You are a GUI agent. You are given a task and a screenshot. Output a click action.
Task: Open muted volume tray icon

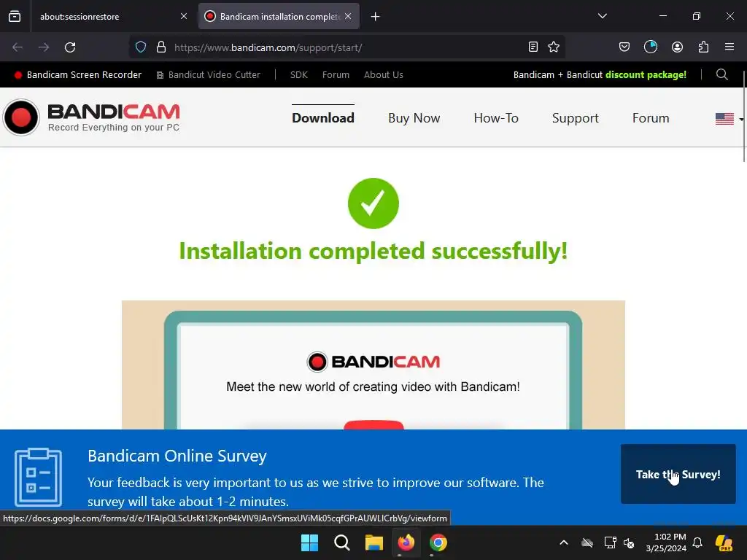[x=629, y=542]
